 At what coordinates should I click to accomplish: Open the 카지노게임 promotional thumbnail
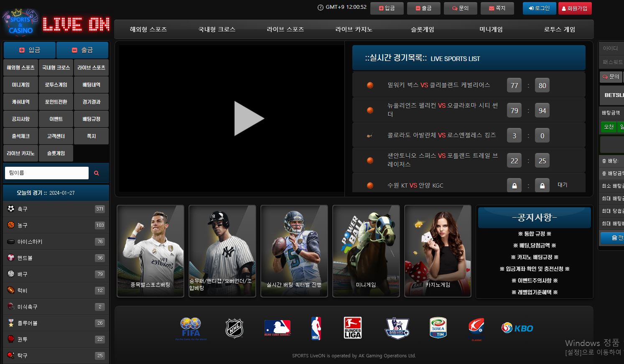[438, 251]
